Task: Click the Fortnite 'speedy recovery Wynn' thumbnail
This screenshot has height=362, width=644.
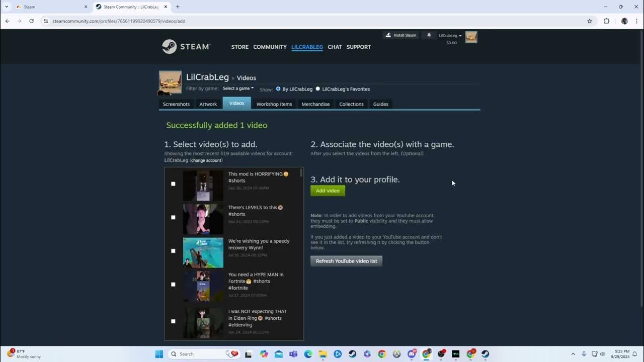Action: pos(203,252)
